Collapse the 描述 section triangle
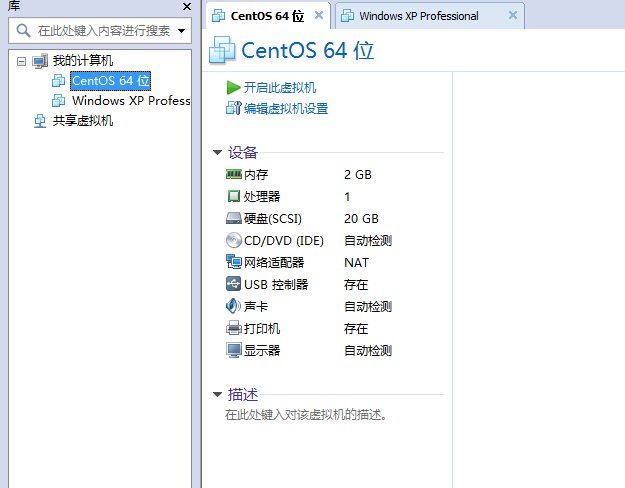 click(x=217, y=394)
